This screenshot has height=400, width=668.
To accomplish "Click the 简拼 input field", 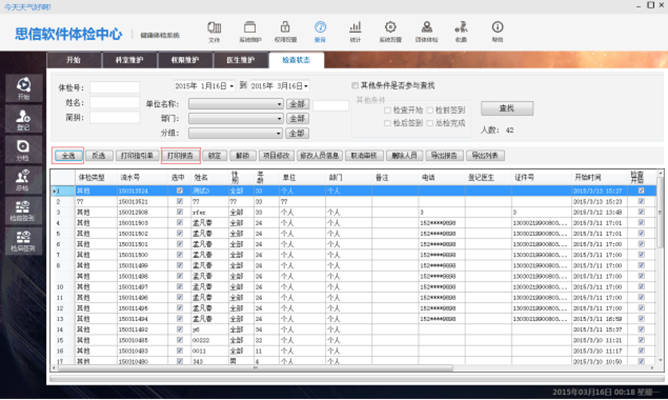I will (115, 117).
